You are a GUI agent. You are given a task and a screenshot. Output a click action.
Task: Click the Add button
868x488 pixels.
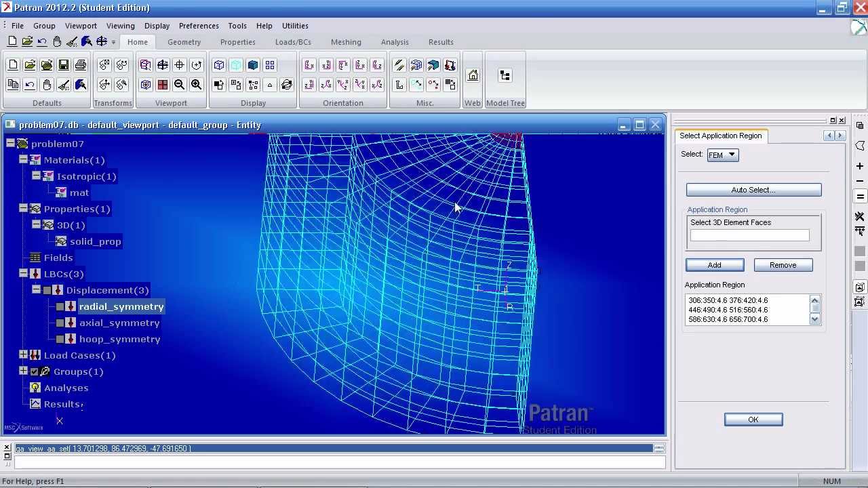point(715,265)
